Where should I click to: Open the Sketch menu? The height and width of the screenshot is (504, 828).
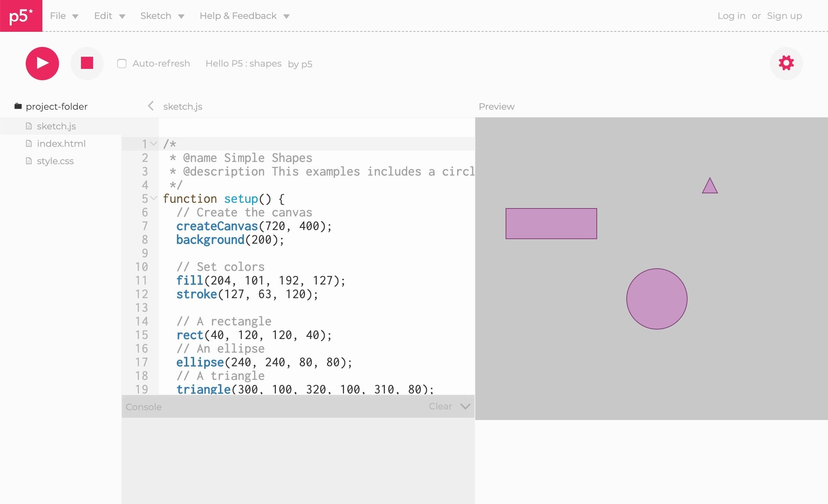click(x=162, y=16)
